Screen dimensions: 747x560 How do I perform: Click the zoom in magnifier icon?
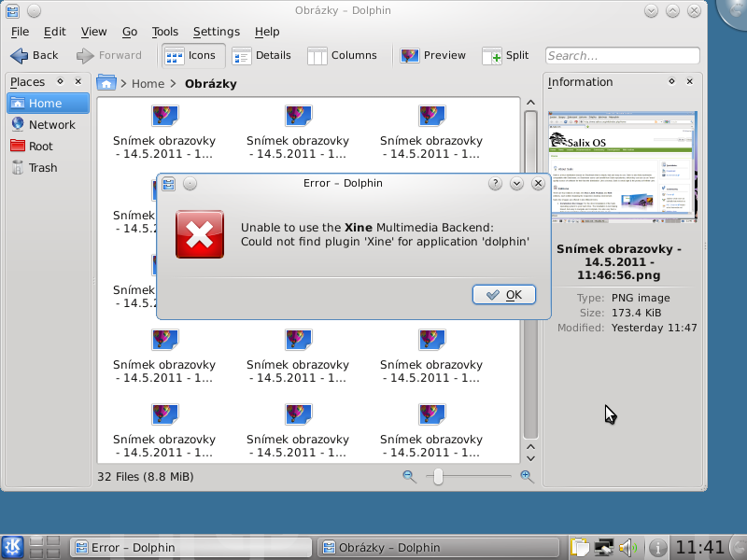527,476
